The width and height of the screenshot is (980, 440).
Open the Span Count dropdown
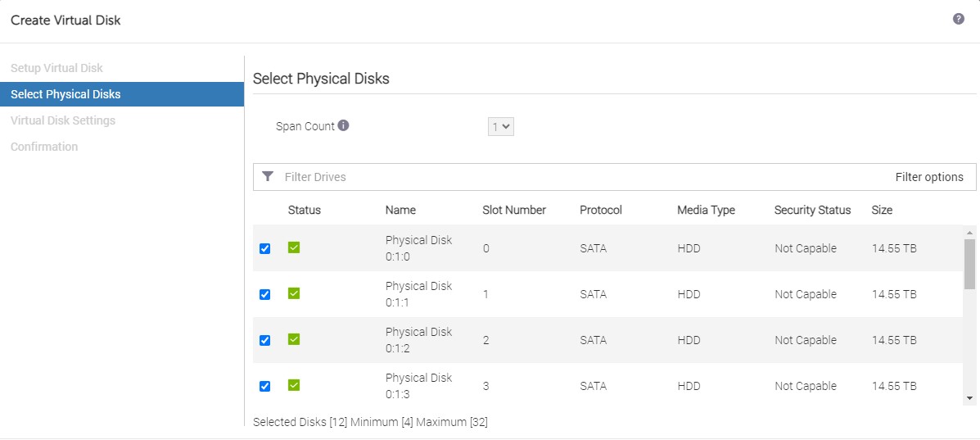[500, 127]
